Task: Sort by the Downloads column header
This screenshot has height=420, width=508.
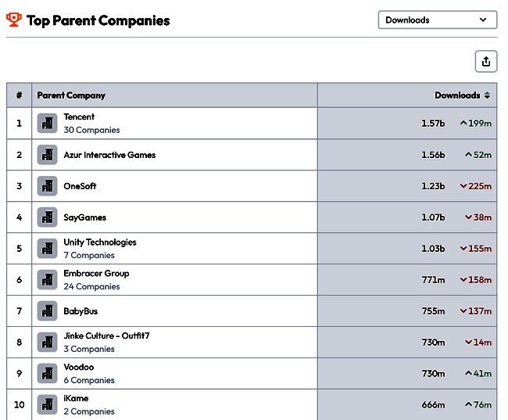Action: (462, 95)
